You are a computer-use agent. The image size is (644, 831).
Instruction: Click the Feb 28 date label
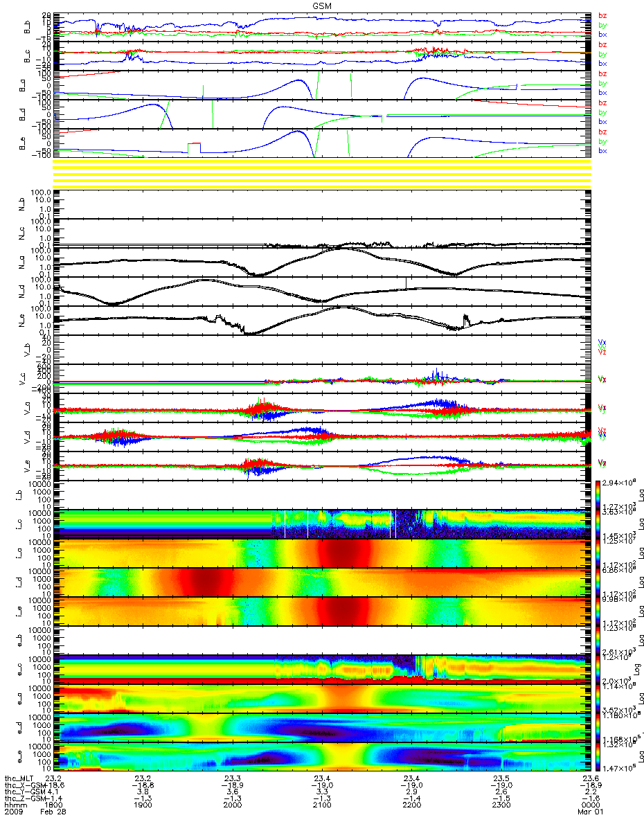(54, 813)
